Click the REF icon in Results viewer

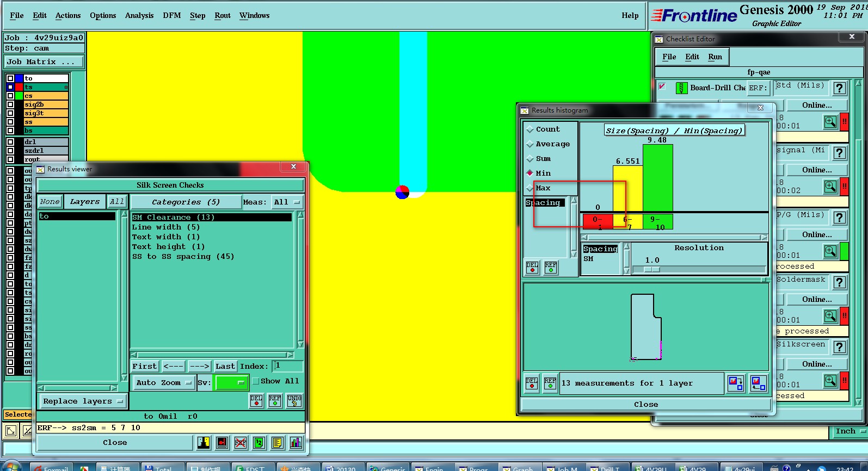(275, 401)
